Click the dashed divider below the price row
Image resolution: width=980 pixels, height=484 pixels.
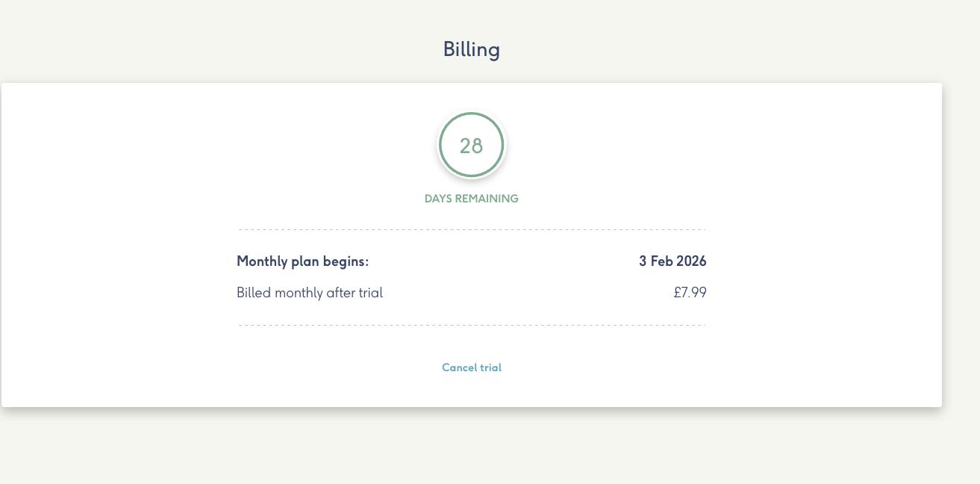pos(471,325)
